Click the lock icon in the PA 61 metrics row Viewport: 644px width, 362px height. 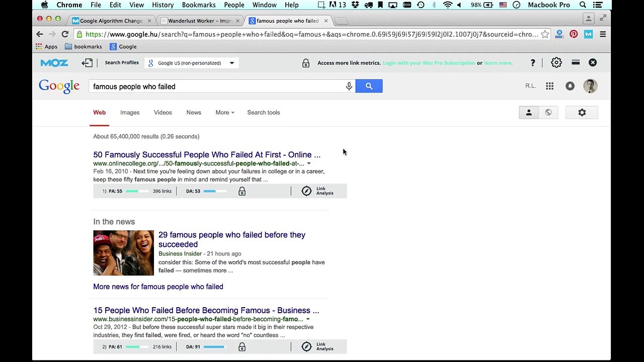(242, 347)
